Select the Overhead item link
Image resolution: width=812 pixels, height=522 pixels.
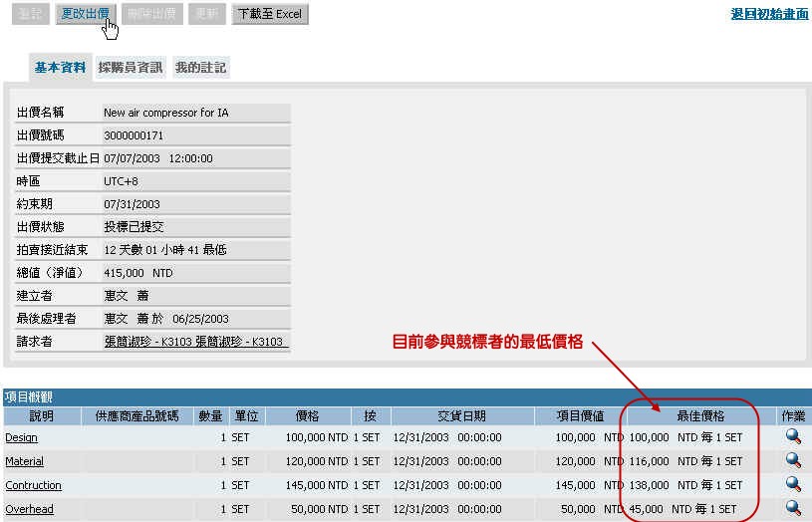[29, 509]
